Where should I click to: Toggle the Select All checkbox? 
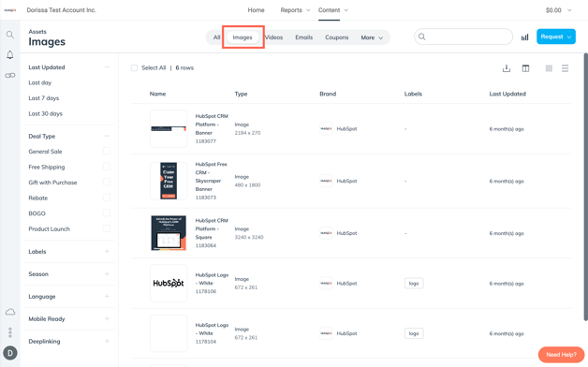tap(134, 67)
